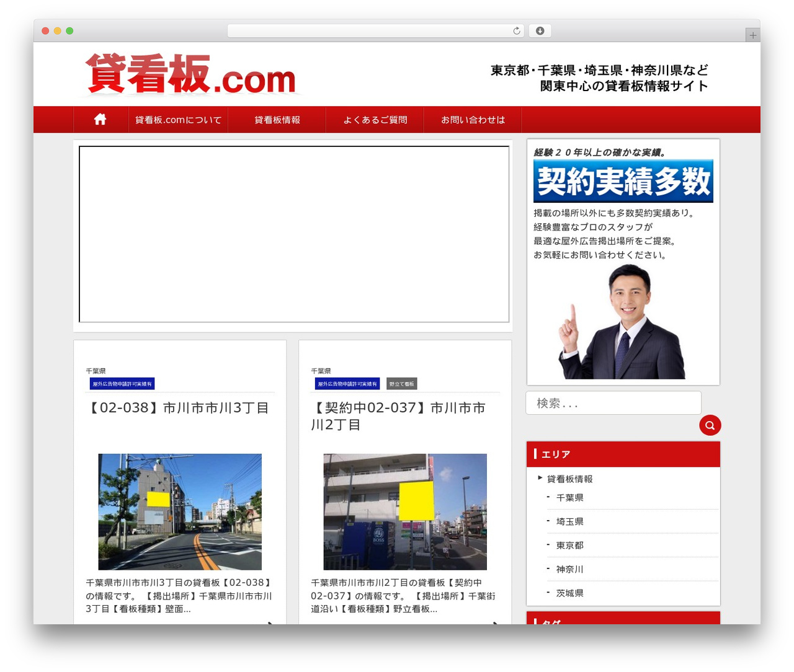Click the エリア widget header

click(x=623, y=454)
